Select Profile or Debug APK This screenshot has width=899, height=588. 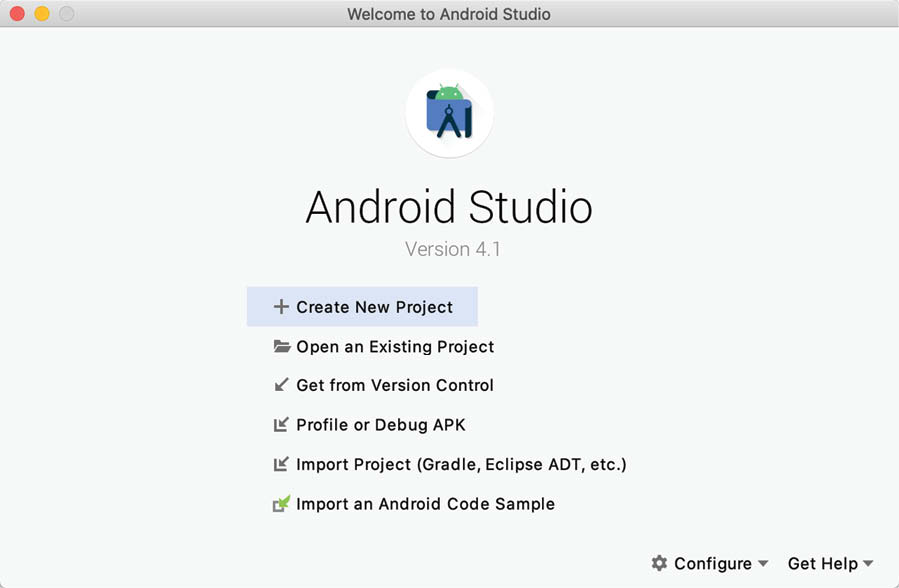pos(381,425)
